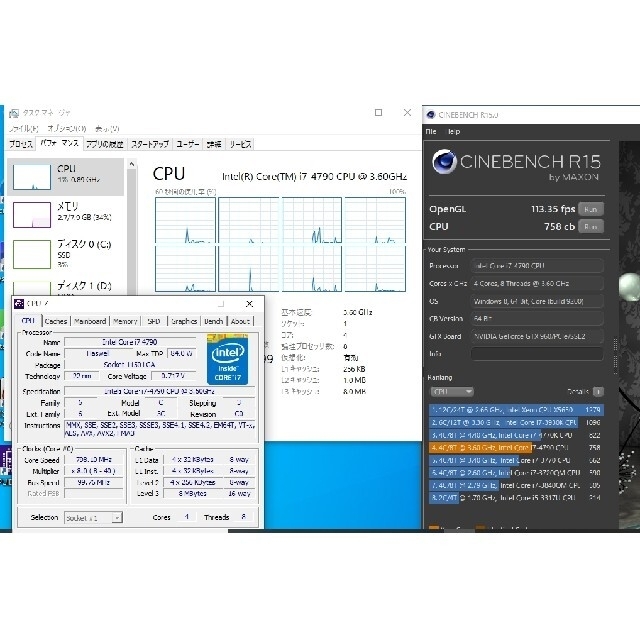Screen dimensions: 640x640
Task: Click the CPU-Z Name field value
Action: [129, 342]
